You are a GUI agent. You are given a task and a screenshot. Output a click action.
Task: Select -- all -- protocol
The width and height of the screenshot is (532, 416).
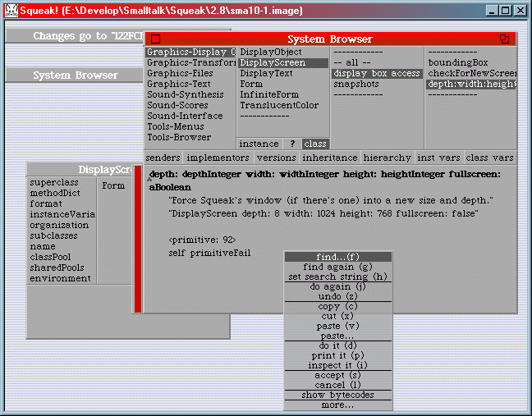coord(377,62)
